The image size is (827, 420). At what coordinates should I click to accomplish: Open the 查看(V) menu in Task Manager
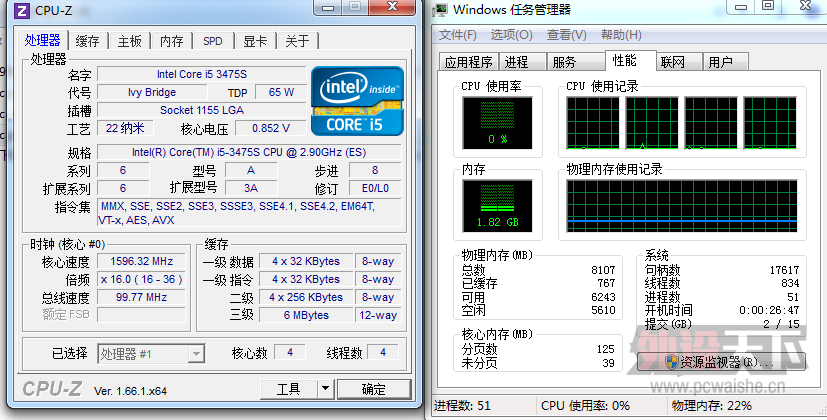567,35
